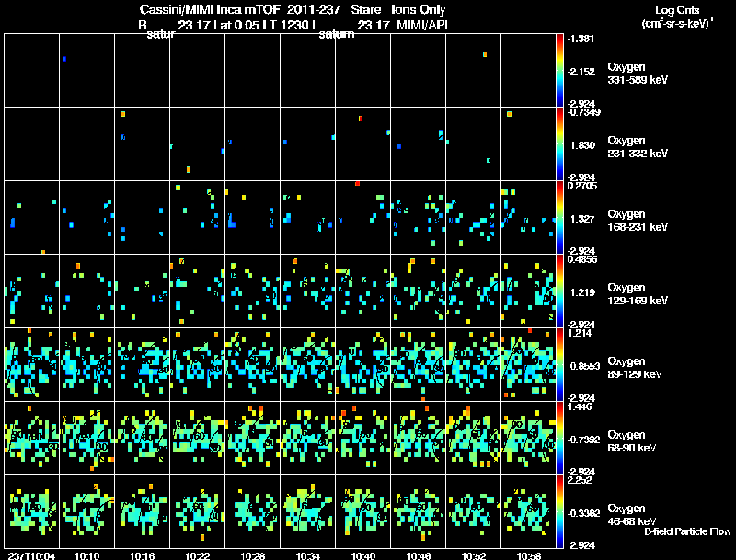The height and width of the screenshot is (560, 736).
Task: Click the 10:58 time axis label
Action: pos(529,555)
